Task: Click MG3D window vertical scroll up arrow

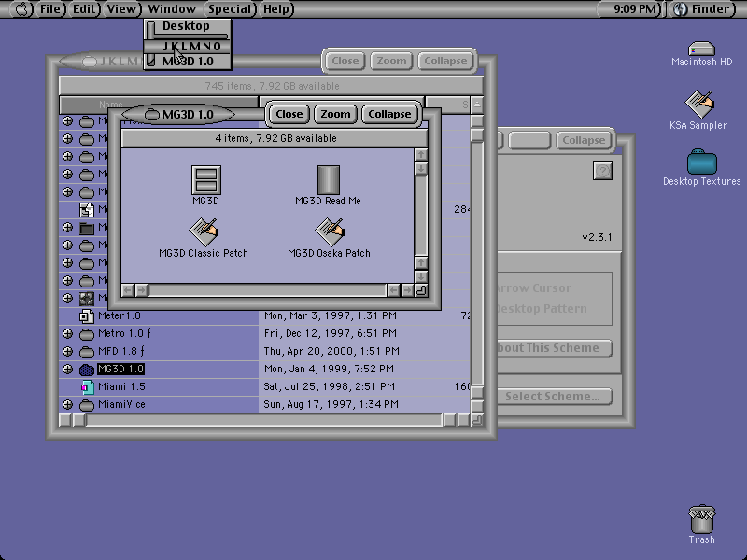Action: click(x=421, y=155)
